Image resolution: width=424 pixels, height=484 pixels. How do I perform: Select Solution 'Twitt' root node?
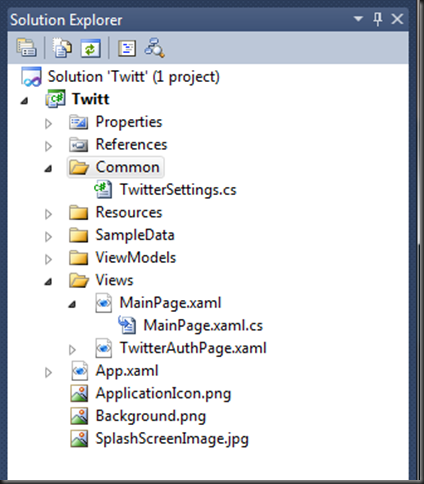(x=133, y=77)
